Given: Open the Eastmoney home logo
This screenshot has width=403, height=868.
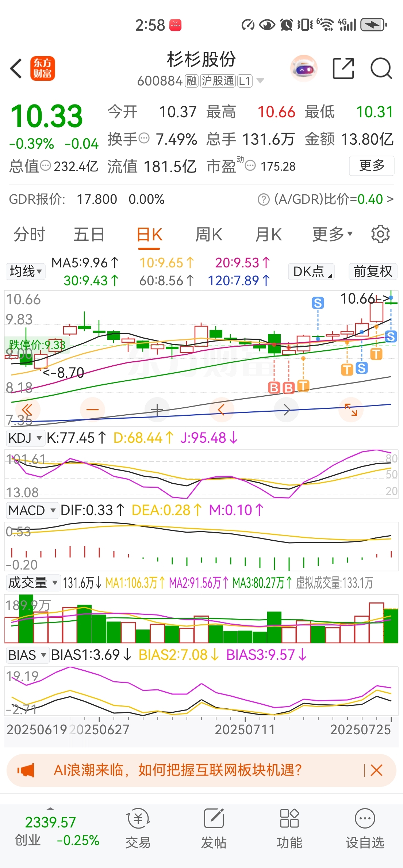Looking at the screenshot, I should (x=42, y=68).
